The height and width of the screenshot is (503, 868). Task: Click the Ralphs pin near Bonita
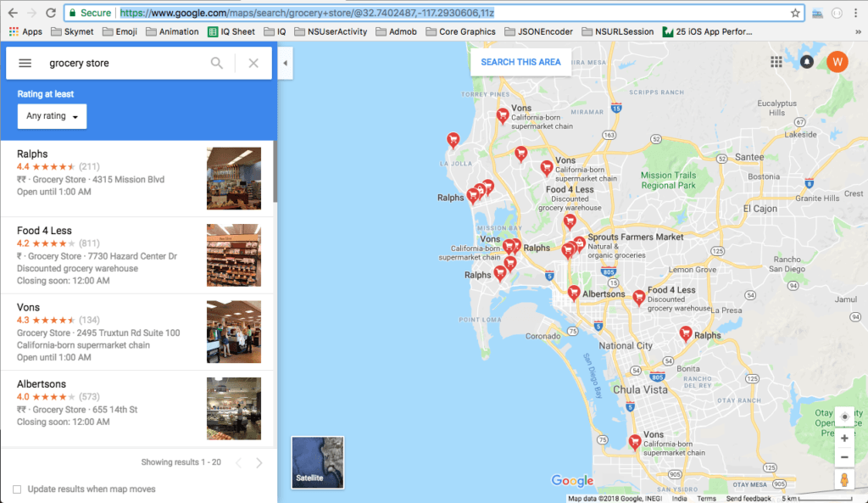click(686, 333)
